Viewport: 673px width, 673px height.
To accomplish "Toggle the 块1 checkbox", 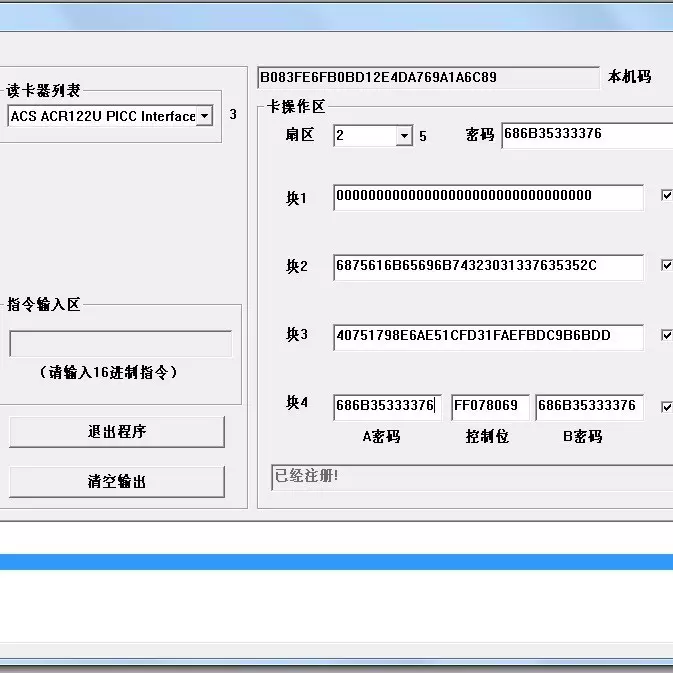I will pyautogui.click(x=667, y=195).
